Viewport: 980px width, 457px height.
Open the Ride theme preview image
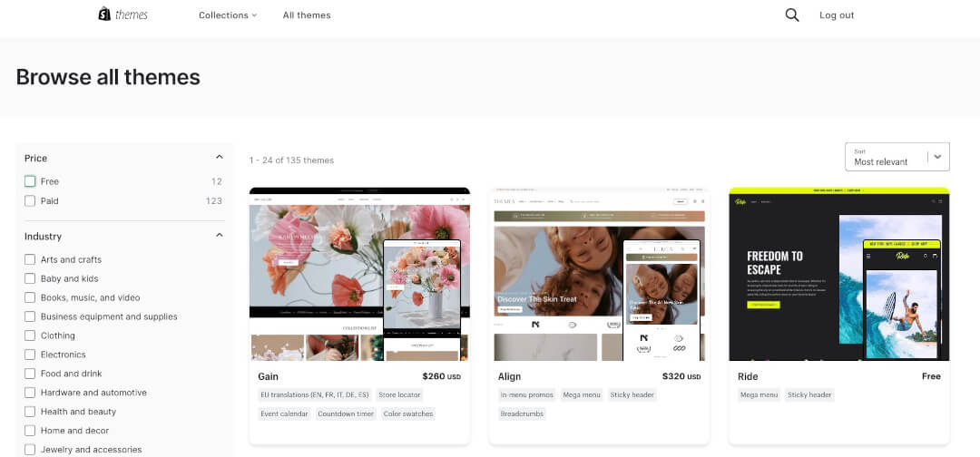839,274
